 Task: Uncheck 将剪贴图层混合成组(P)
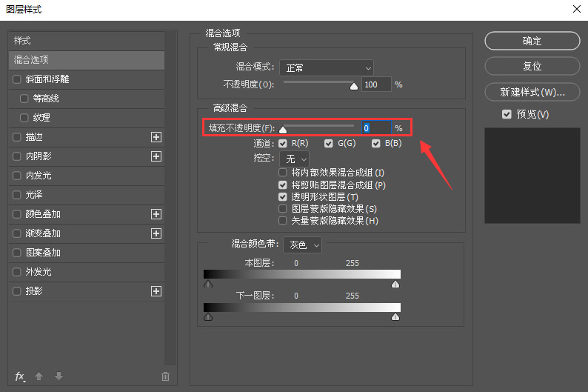point(283,185)
